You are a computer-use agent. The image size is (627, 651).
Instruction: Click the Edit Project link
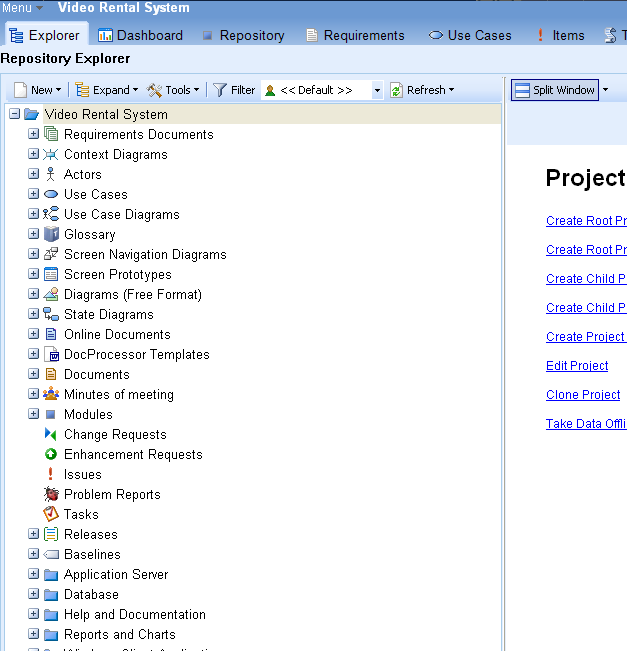coord(577,365)
